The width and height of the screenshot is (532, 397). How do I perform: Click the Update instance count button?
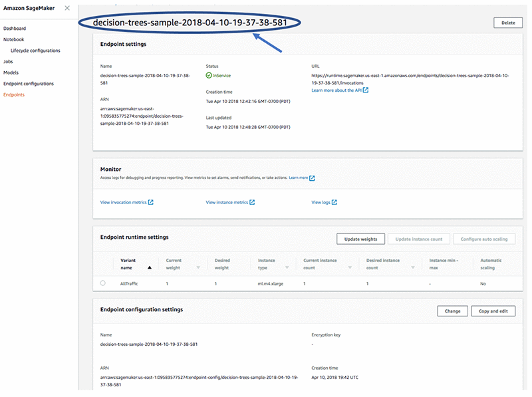419,239
